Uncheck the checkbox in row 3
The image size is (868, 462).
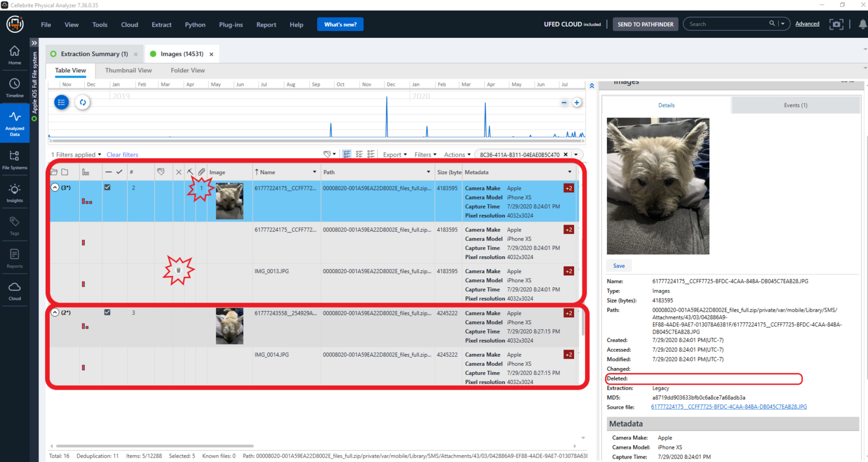click(x=107, y=312)
